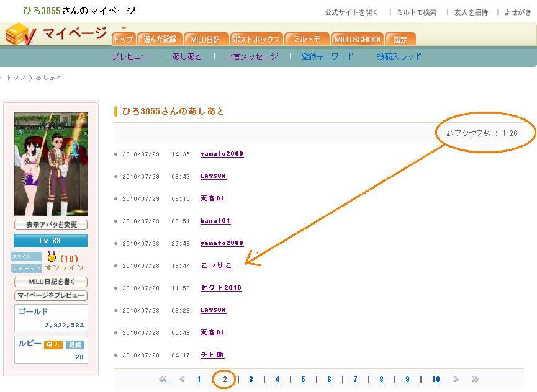Open the MILU日記 tab
Viewport: 537px width, 392px height.
point(205,39)
